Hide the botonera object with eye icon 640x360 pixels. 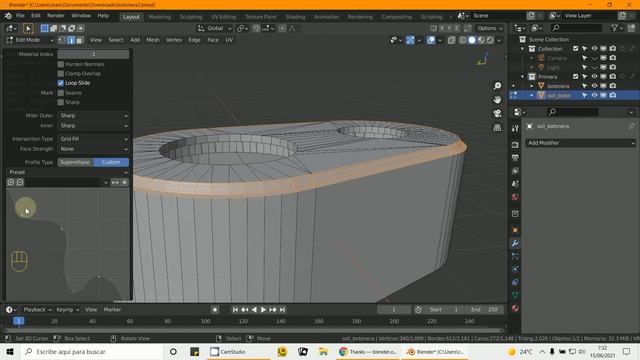[594, 86]
